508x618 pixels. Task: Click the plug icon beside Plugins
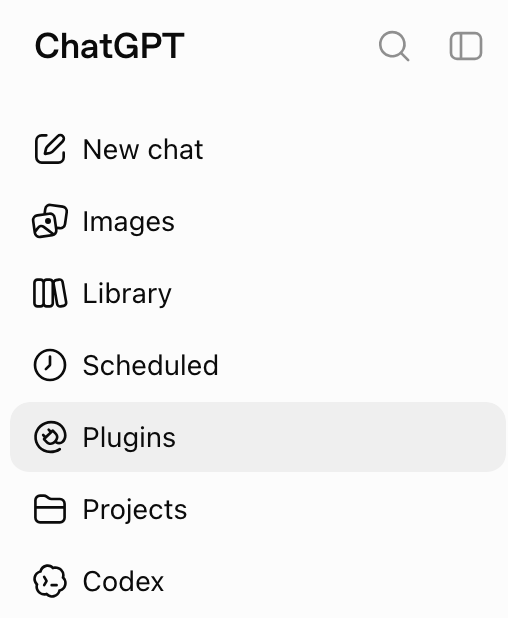(50, 437)
